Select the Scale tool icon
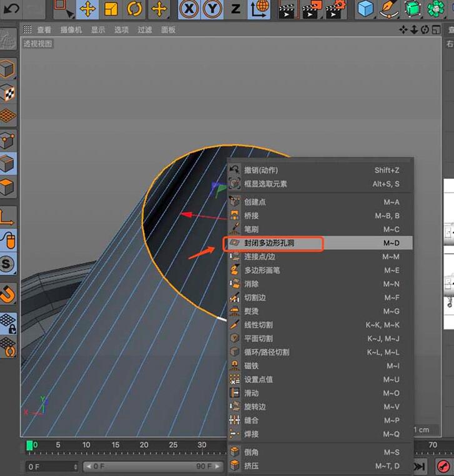This screenshot has width=454, height=476. [x=111, y=9]
